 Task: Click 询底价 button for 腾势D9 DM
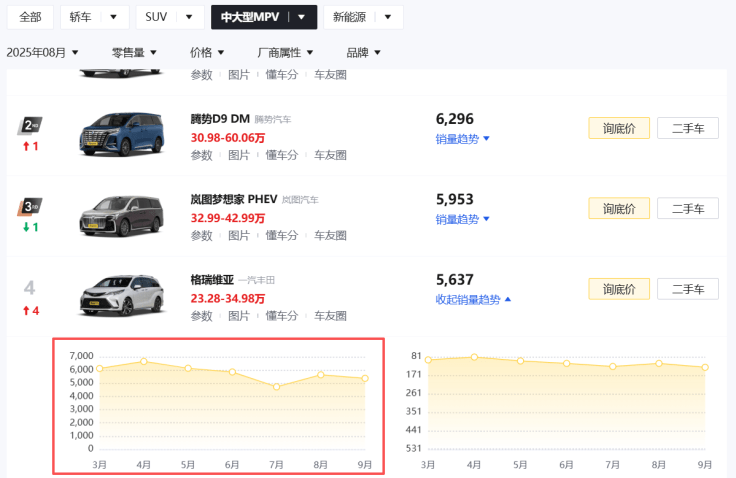click(619, 128)
